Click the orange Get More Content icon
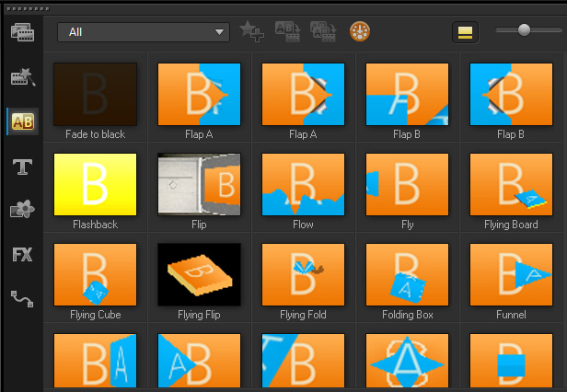 coord(360,32)
